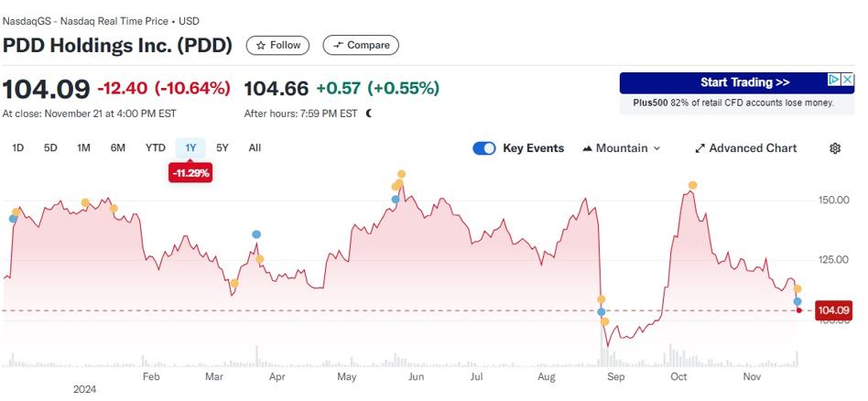Select the 6M time range
Viewport: 868px width, 401px height.
[118, 148]
